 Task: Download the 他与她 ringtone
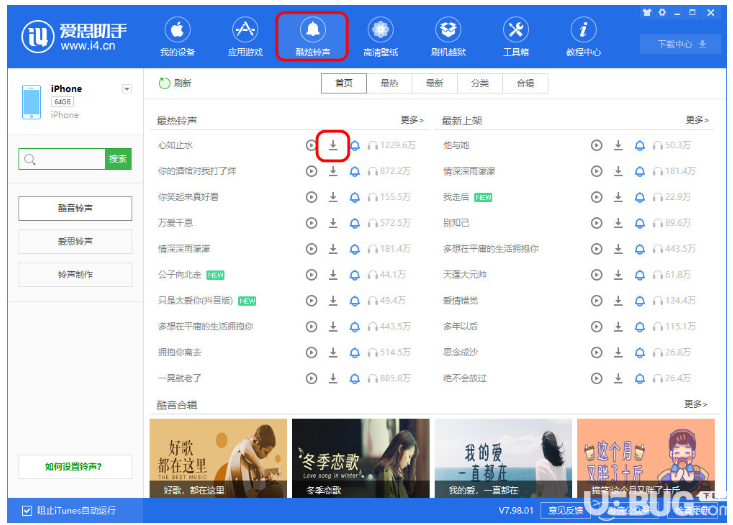[x=618, y=145]
